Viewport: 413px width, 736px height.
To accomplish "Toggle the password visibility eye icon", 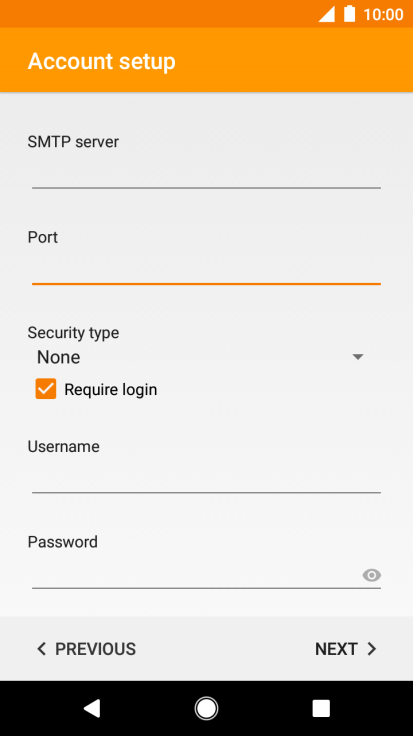I will (371, 575).
